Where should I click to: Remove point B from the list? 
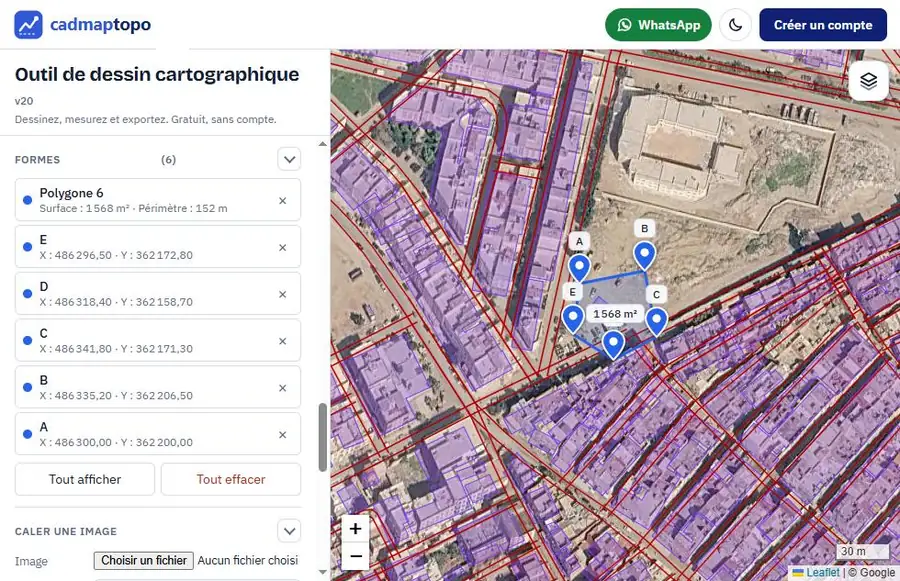282,388
